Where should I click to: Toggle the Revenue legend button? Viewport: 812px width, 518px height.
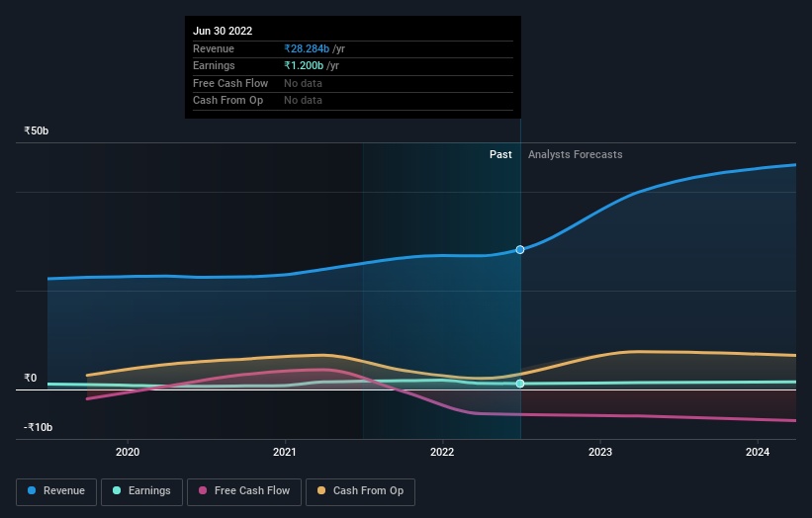pos(56,491)
